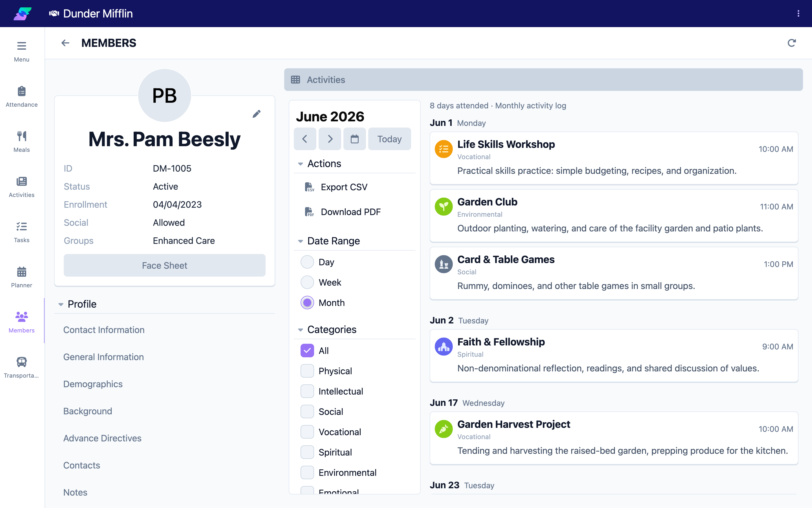Open the Garden Club activity card

(614, 216)
